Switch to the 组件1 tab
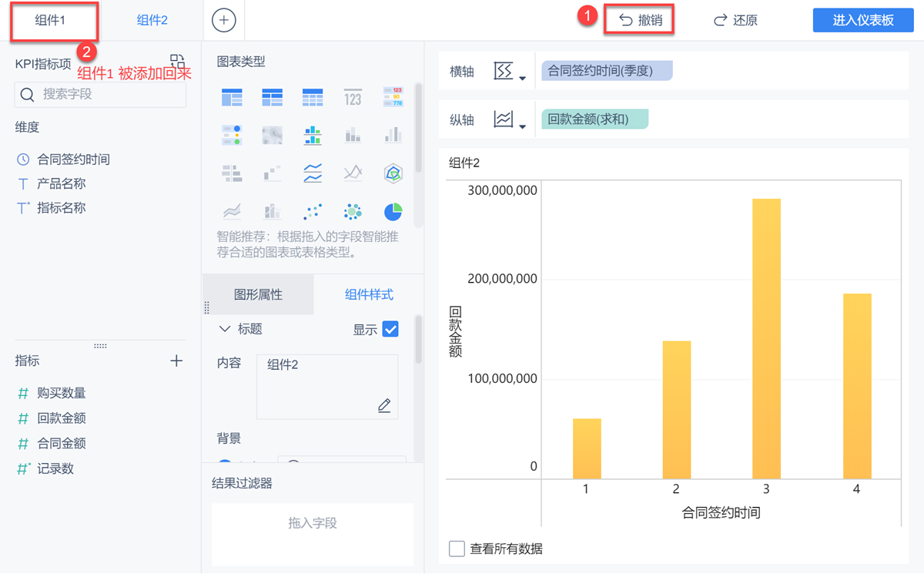 coord(51,21)
